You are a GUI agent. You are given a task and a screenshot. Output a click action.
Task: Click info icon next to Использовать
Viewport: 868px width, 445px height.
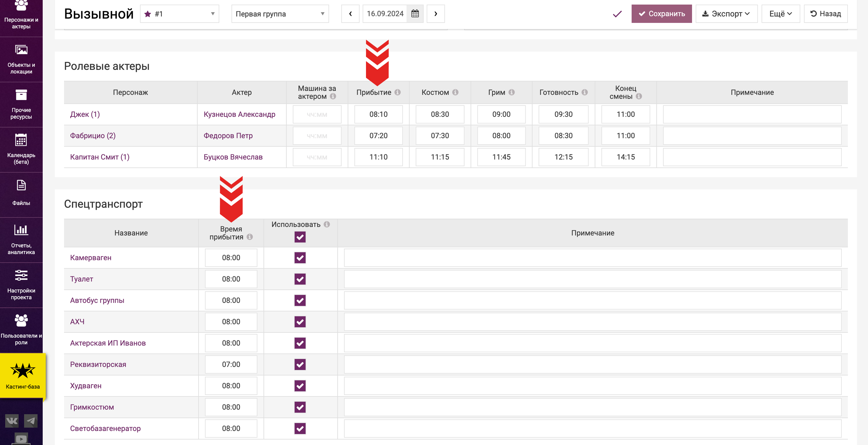(327, 224)
